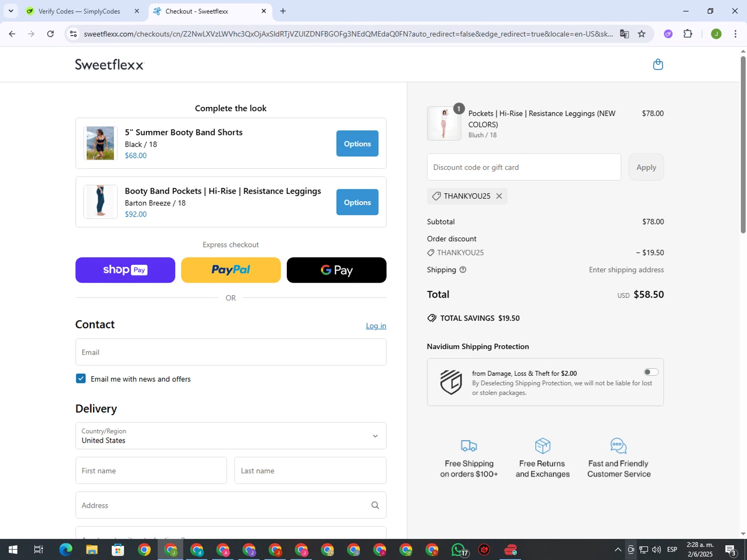Viewport: 747px width, 560px height.
Task: Open the tab search dropdown arrow
Action: [x=11, y=11]
